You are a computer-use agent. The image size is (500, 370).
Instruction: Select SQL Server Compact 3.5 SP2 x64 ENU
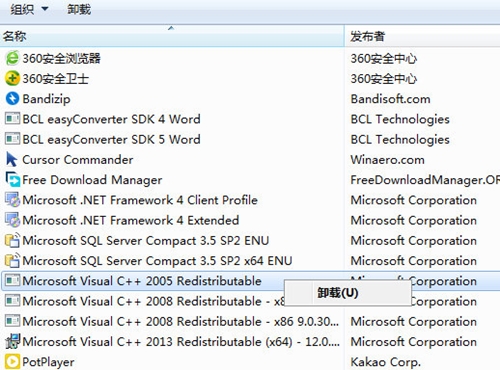click(157, 261)
